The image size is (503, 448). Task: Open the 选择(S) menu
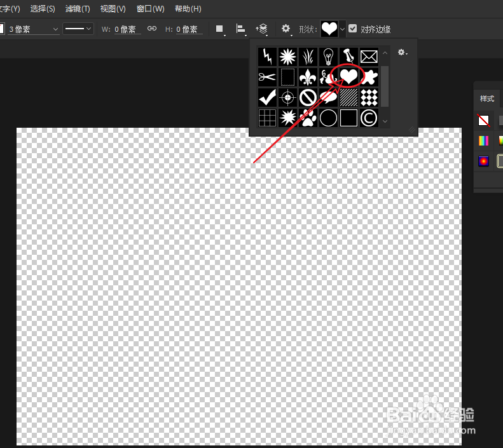tap(43, 9)
